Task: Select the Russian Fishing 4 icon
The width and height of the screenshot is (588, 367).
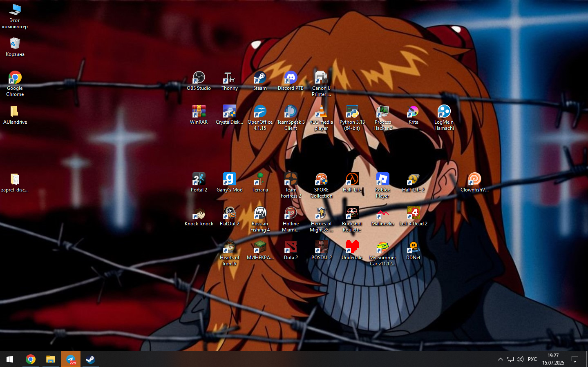Action: [x=260, y=219]
